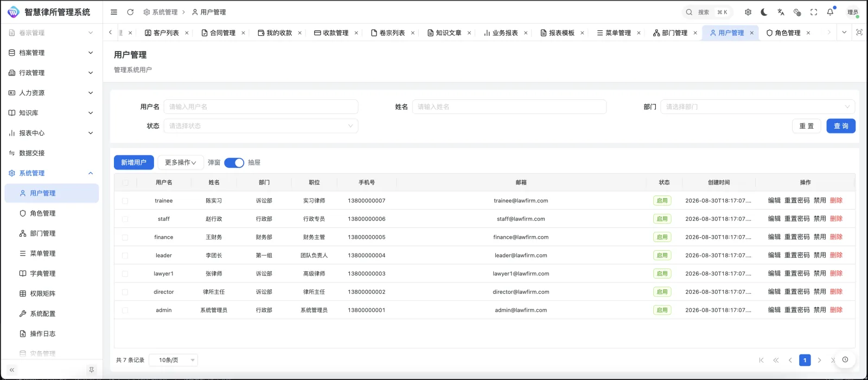Viewport: 868px width, 380px height.
Task: Switch to the 部门管理 tab
Action: pyautogui.click(x=675, y=33)
